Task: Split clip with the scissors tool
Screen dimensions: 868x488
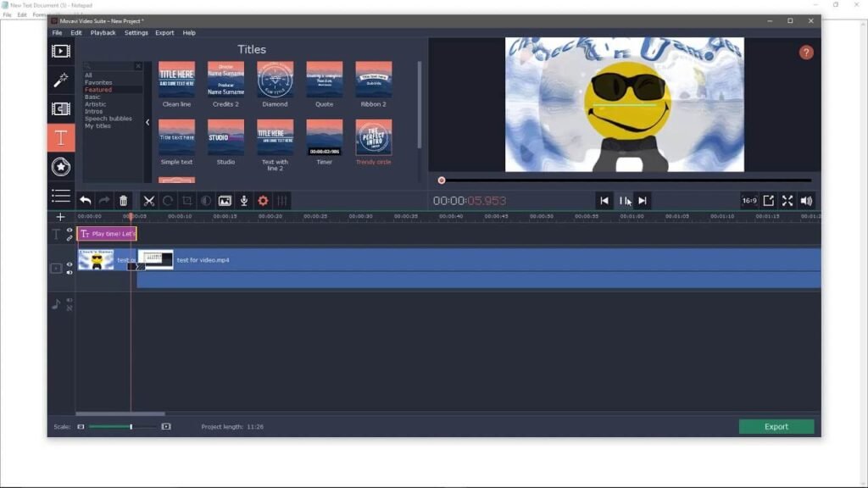Action: pyautogui.click(x=149, y=201)
